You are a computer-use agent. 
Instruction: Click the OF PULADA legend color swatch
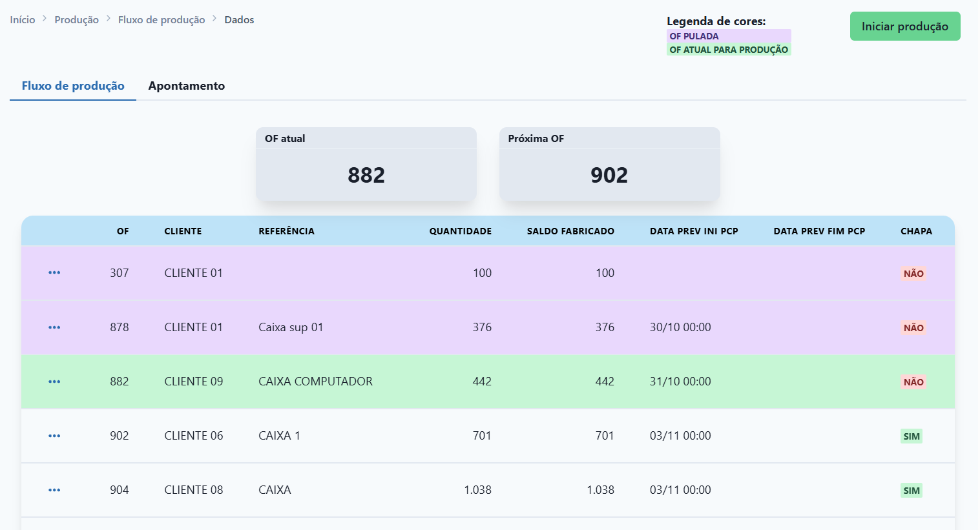pyautogui.click(x=728, y=36)
